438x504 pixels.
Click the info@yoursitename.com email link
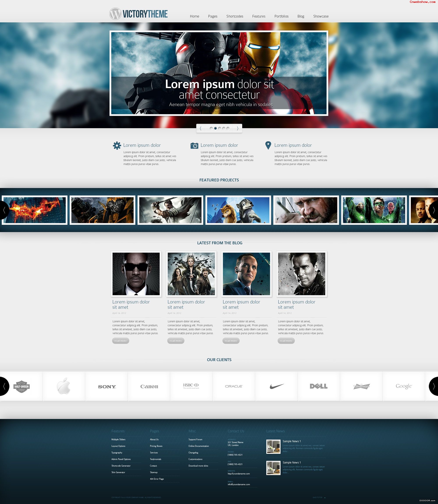tap(238, 484)
